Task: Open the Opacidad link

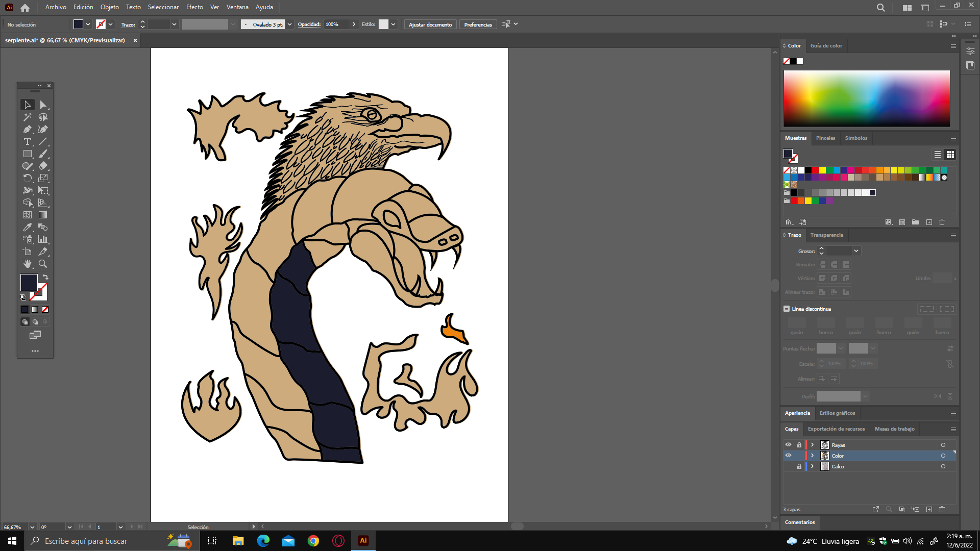Action: 309,24
